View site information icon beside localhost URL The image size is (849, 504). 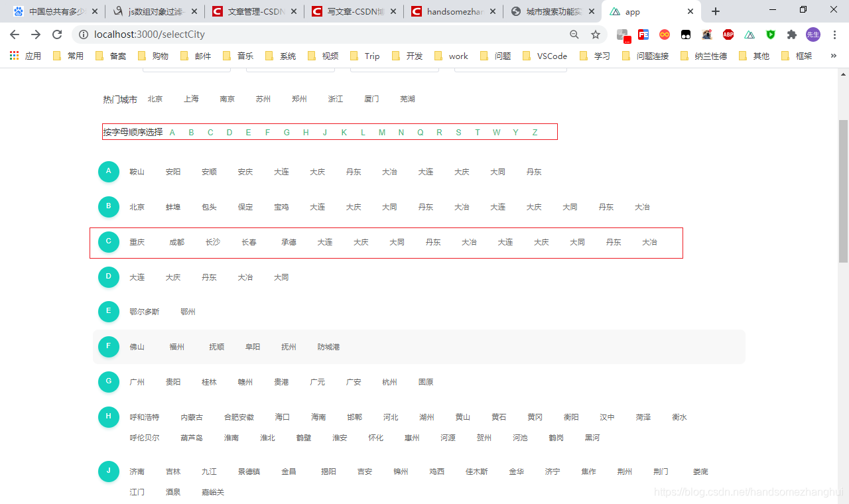[x=84, y=34]
